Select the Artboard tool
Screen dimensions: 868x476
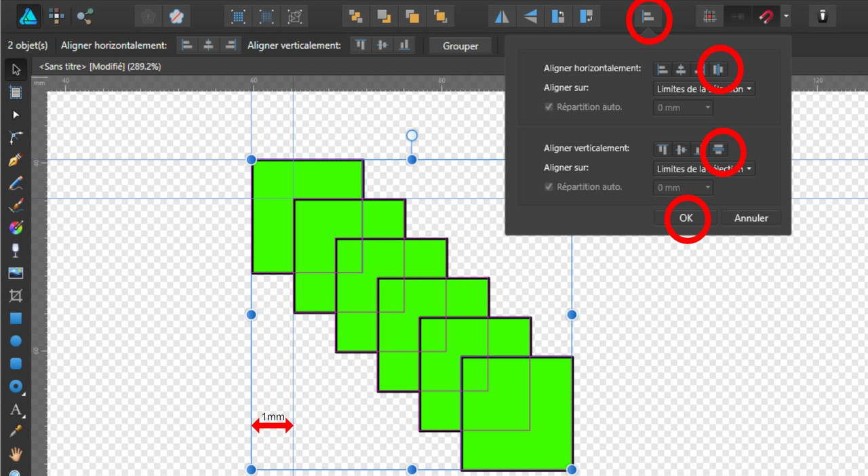[16, 92]
